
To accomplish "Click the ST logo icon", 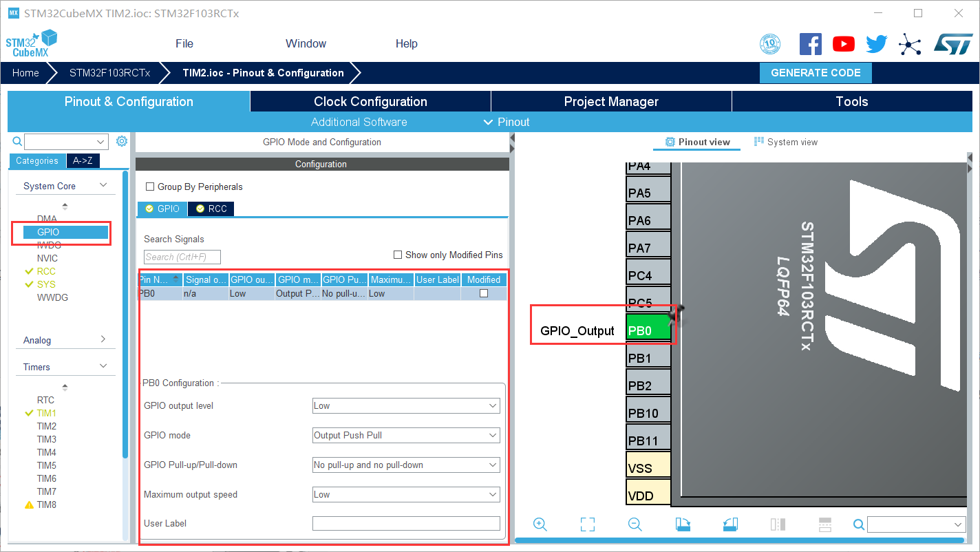I will tap(952, 44).
